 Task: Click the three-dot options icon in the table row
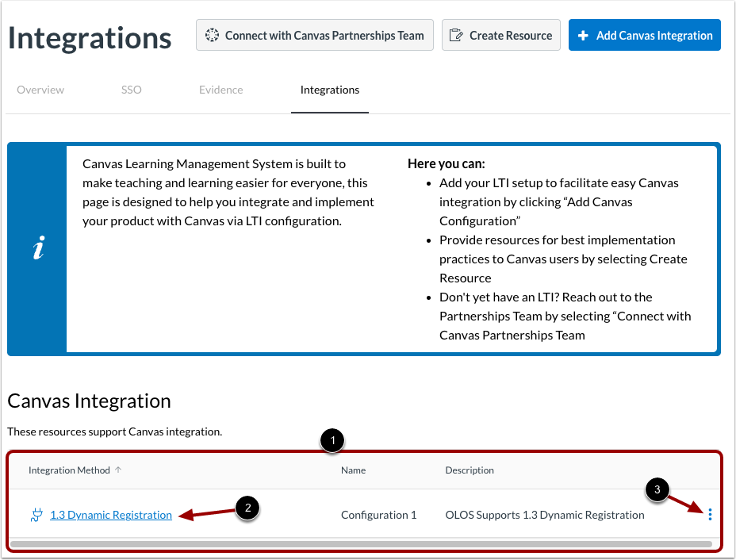click(710, 515)
